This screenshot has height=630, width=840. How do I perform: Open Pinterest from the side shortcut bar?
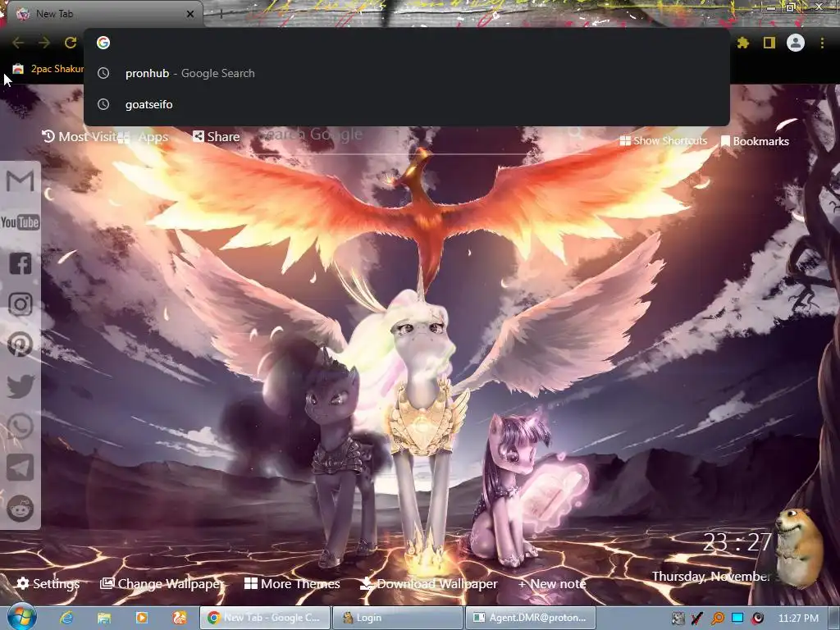coord(21,345)
